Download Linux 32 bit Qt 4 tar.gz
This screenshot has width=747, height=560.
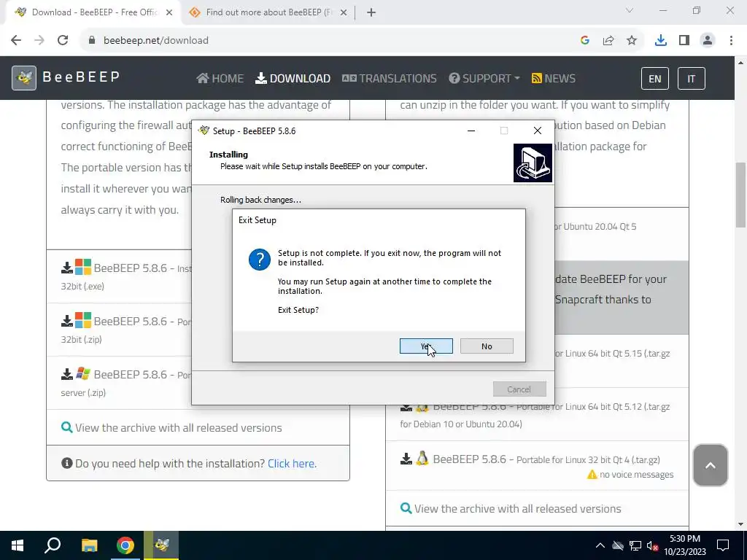coord(530,459)
